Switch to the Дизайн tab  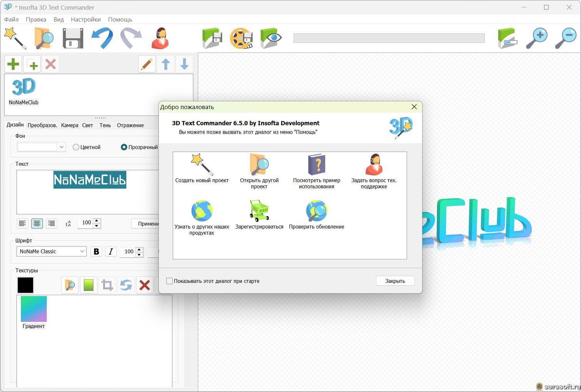15,125
